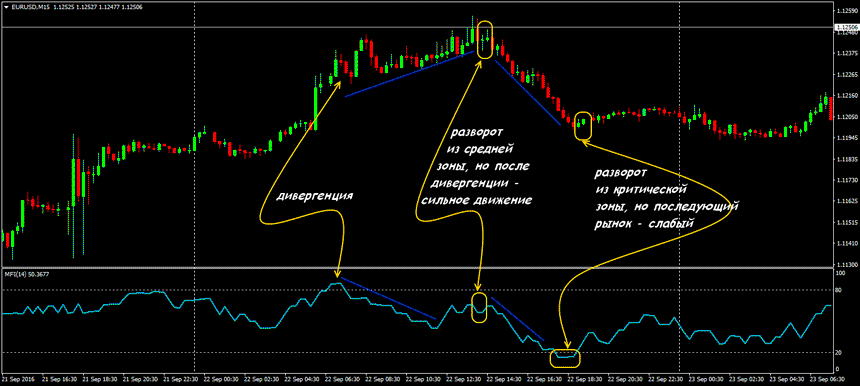This screenshot has height=386, width=860.
Task: Select yellow ellipse around the peak candle
Action: click(x=485, y=39)
